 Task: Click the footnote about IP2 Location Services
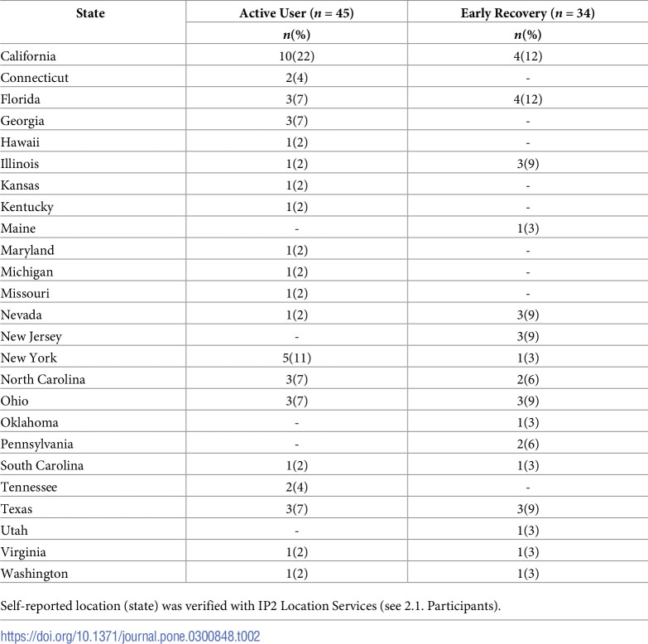(251, 606)
